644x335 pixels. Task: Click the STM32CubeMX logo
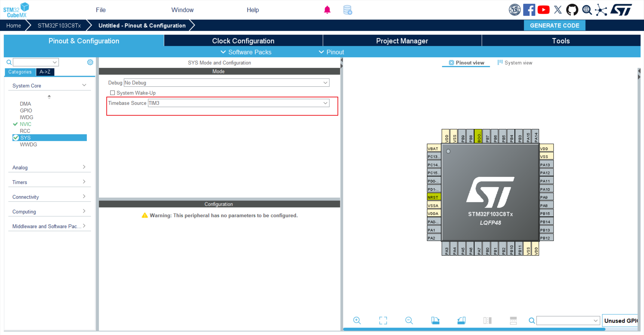(16, 10)
